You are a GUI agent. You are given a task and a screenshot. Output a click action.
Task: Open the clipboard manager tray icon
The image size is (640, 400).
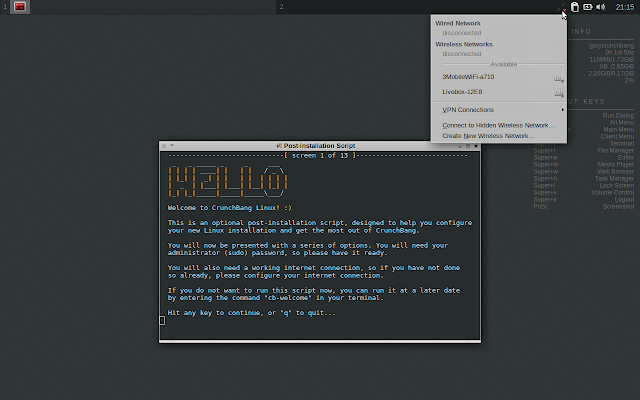[575, 7]
